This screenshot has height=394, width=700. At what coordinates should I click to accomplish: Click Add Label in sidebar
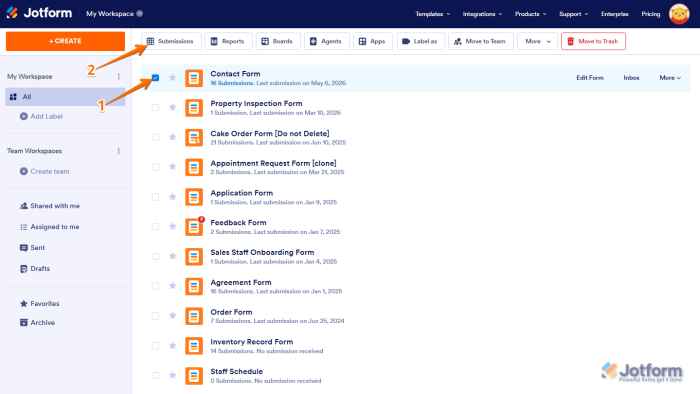point(42,116)
